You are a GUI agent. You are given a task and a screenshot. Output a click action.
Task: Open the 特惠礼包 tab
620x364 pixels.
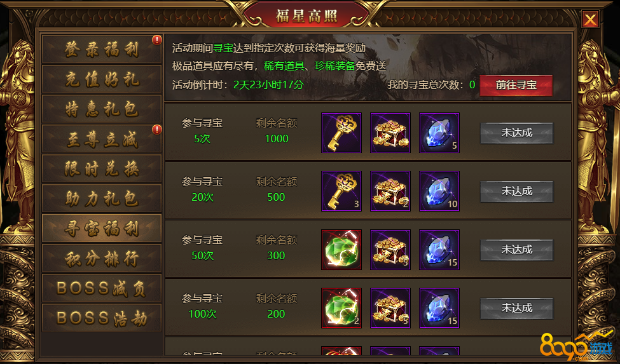(x=102, y=109)
